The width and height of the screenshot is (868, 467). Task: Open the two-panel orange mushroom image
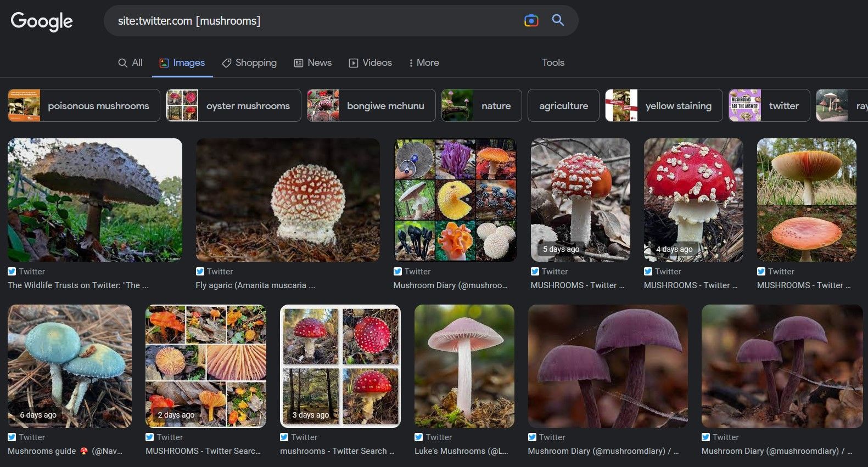pos(807,200)
